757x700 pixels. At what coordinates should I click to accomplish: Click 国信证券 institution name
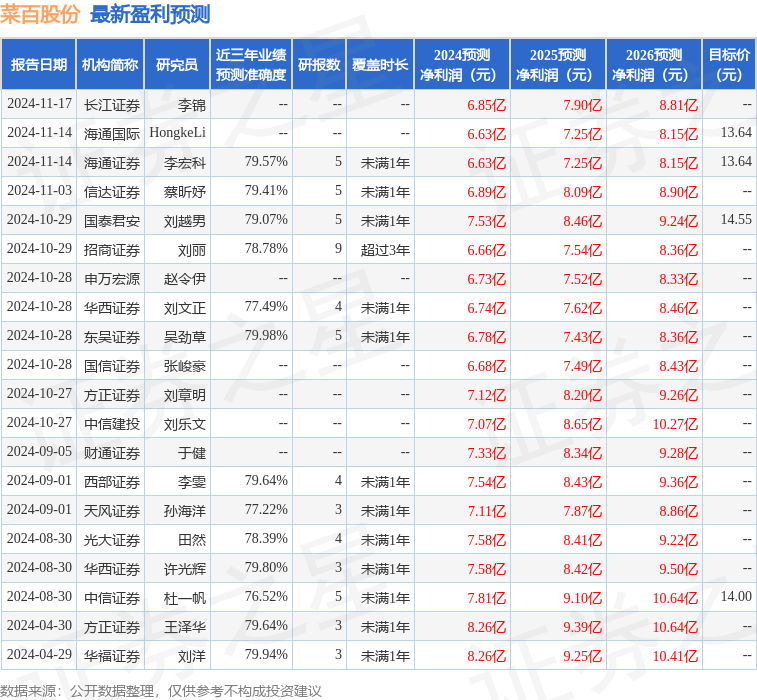(112, 366)
